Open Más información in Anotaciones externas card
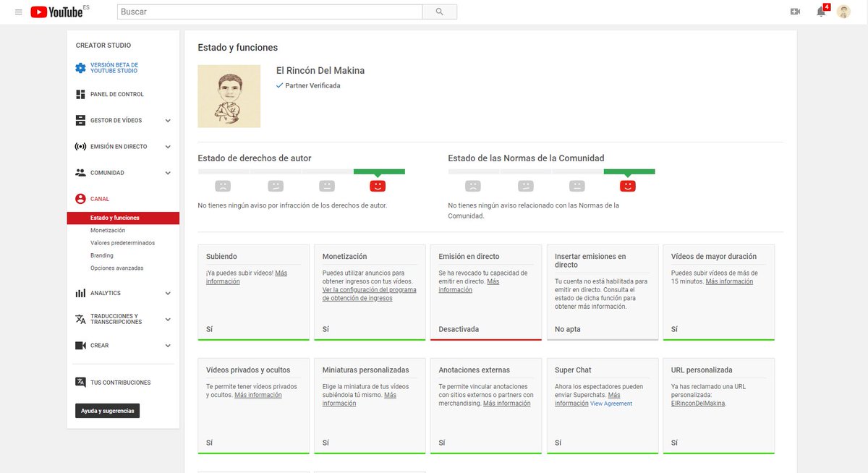The height and width of the screenshot is (473, 868). 507,404
